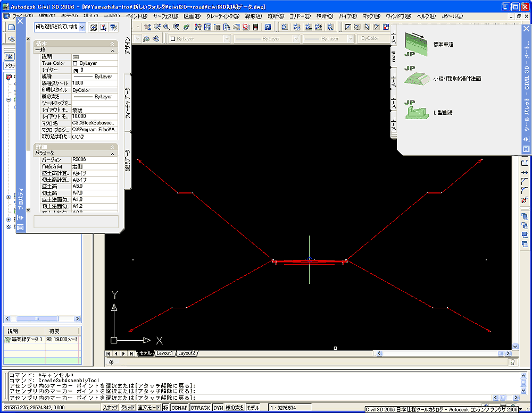This screenshot has width=532, height=413.
Task: Click the layer previous icon
Action: pyautogui.click(x=156, y=39)
